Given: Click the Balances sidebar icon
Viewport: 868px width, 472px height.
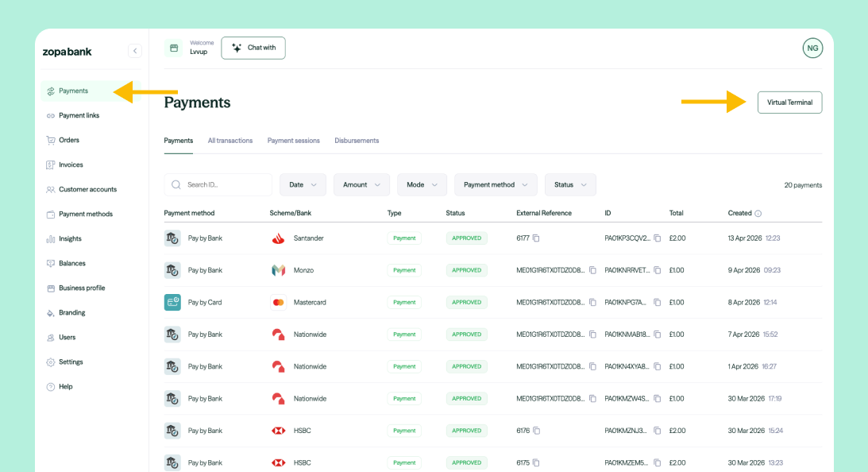Looking at the screenshot, I should [x=50, y=263].
